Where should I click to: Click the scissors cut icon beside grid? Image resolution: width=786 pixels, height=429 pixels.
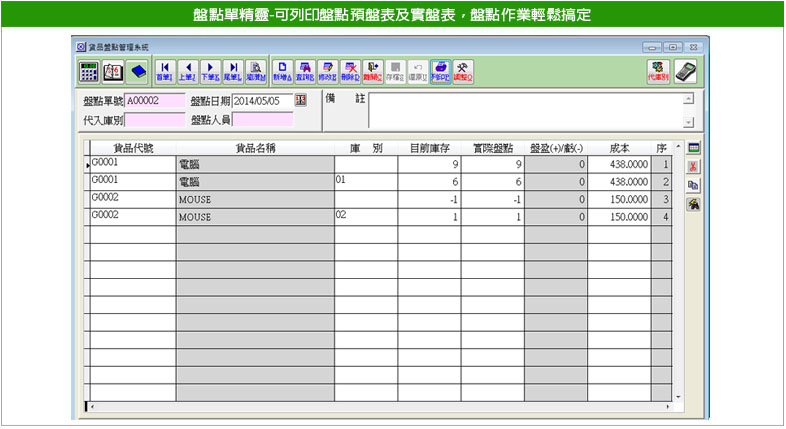[x=692, y=166]
